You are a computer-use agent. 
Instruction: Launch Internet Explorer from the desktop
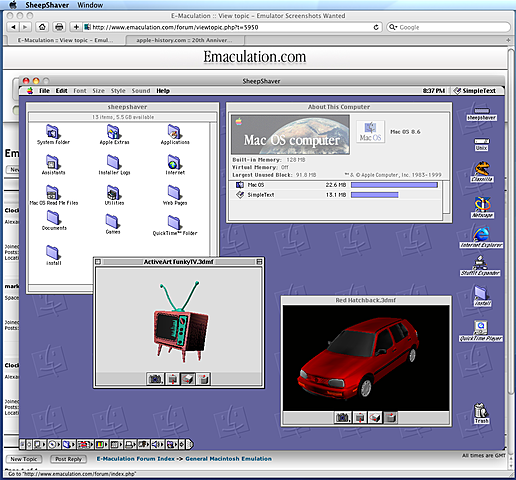coord(481,237)
